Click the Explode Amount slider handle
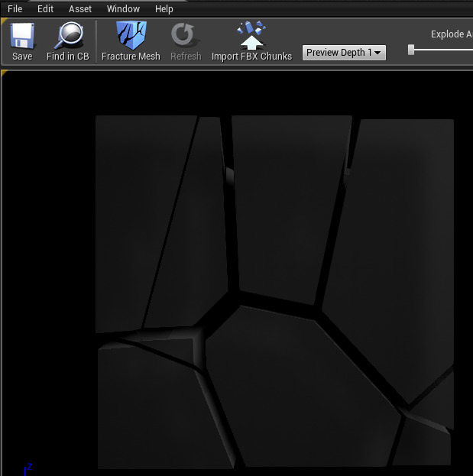 click(x=411, y=50)
